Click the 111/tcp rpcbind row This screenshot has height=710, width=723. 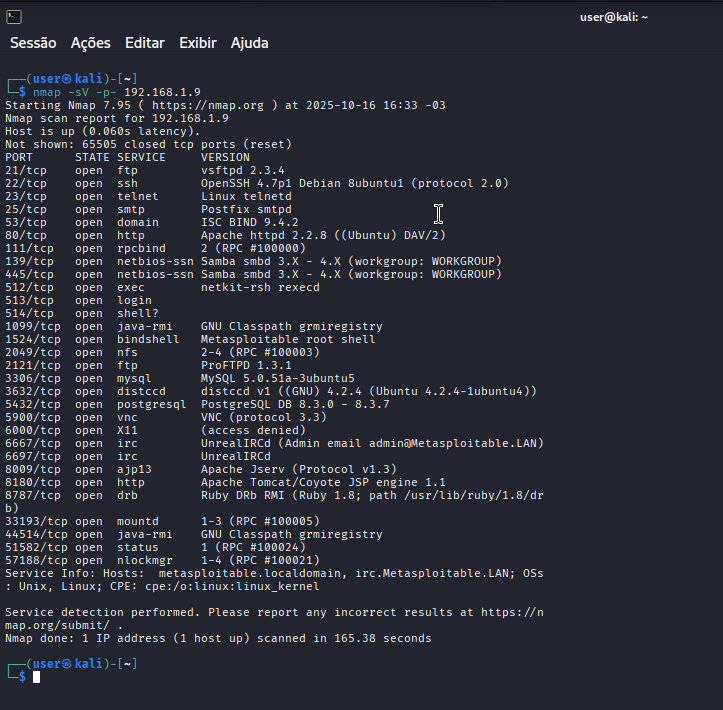[155, 248]
